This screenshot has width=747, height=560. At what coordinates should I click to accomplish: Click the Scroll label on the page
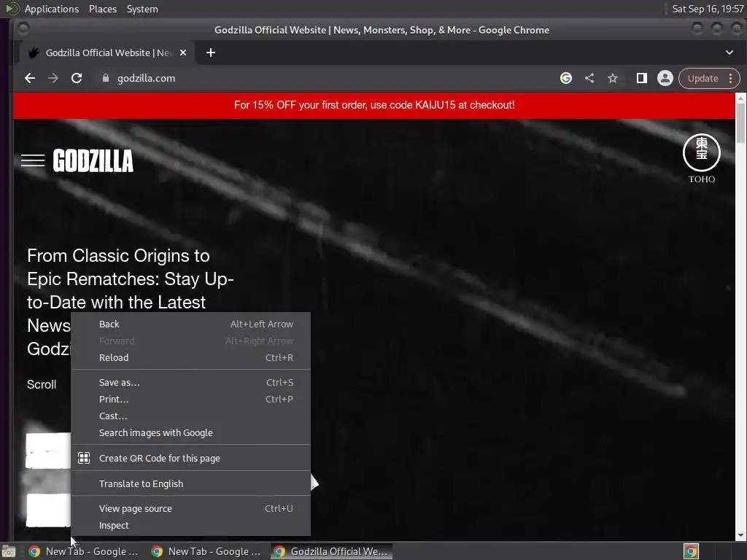(42, 384)
